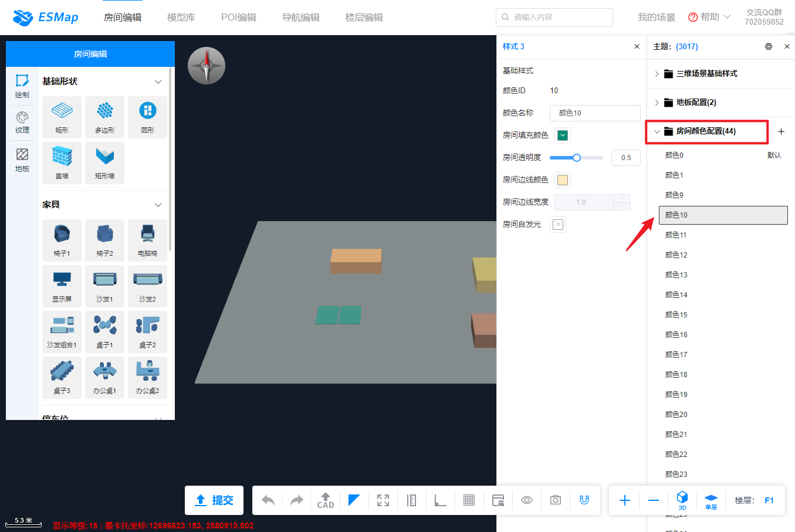This screenshot has width=795, height=532.
Task: Pick the 沙发组合1 sofa set item
Action: point(62,332)
